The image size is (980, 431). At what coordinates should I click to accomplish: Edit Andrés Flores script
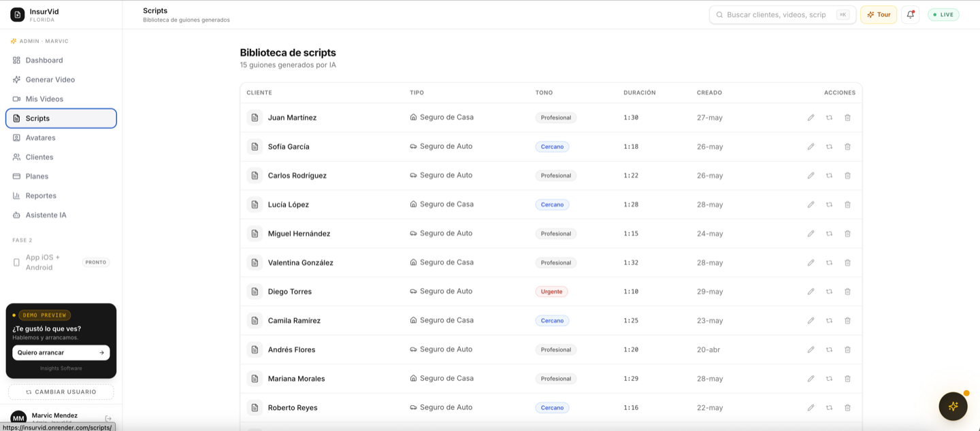pos(811,349)
